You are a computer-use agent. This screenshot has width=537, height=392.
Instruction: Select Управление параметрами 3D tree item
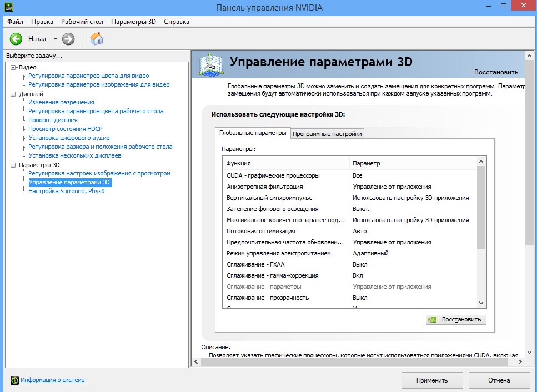[x=69, y=183]
